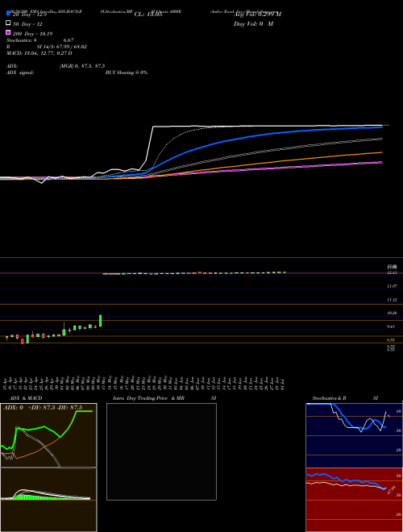Click the 'BUY Slowing @ 0%' ADX signal
403x532 pixels.
pos(127,73)
